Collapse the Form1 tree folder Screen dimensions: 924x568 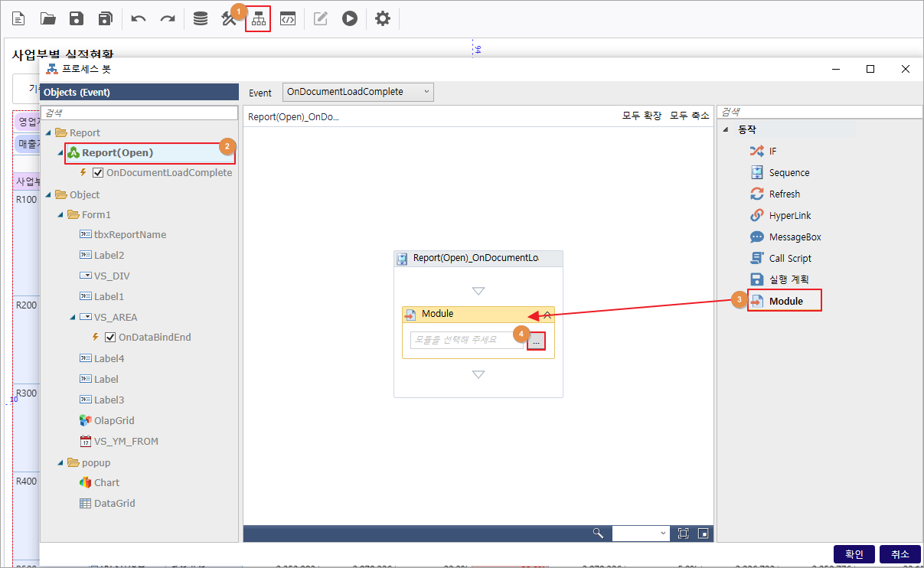[61, 215]
